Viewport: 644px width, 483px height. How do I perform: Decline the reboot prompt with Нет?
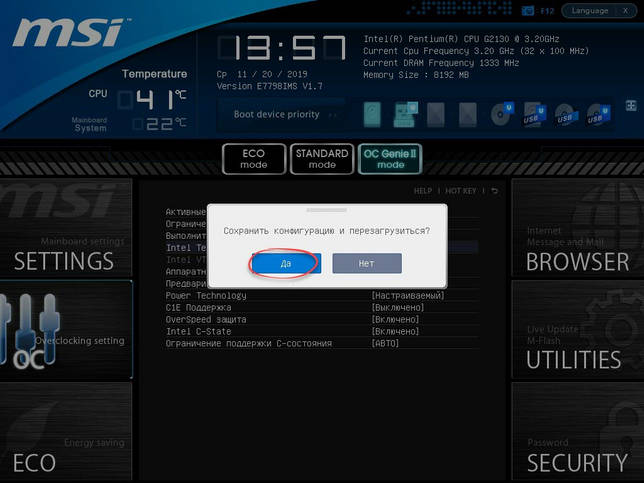coord(367,263)
